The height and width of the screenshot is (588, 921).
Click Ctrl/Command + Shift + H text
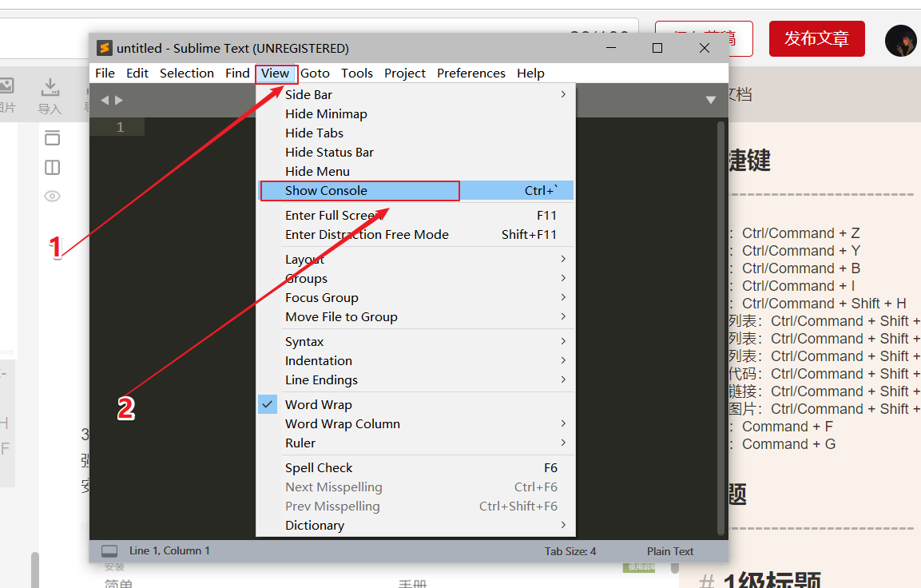point(824,304)
